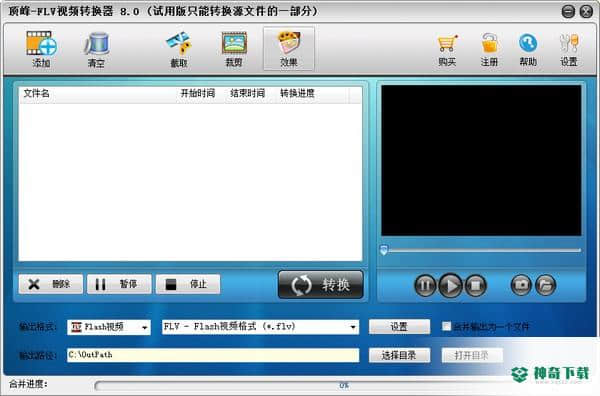Screen dimensions: 600x396
Task: Close the converter window
Action: (x=586, y=11)
